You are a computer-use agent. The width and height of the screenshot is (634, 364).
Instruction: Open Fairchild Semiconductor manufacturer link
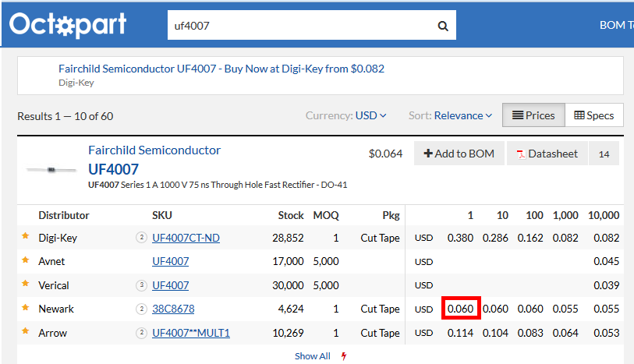[154, 150]
